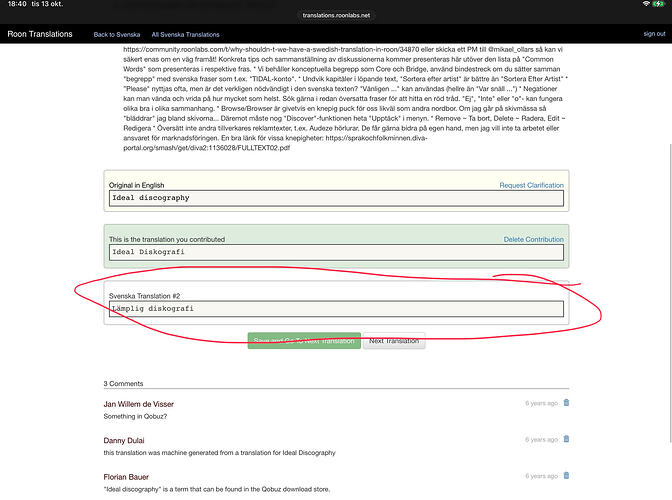Delete Jan Willem de Visser's comment with trash icon

click(566, 402)
